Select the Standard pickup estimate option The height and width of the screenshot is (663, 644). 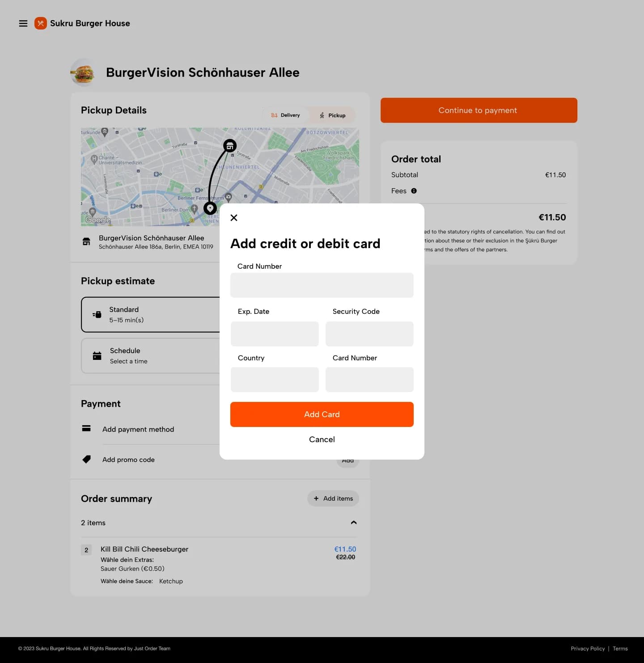[x=151, y=315]
